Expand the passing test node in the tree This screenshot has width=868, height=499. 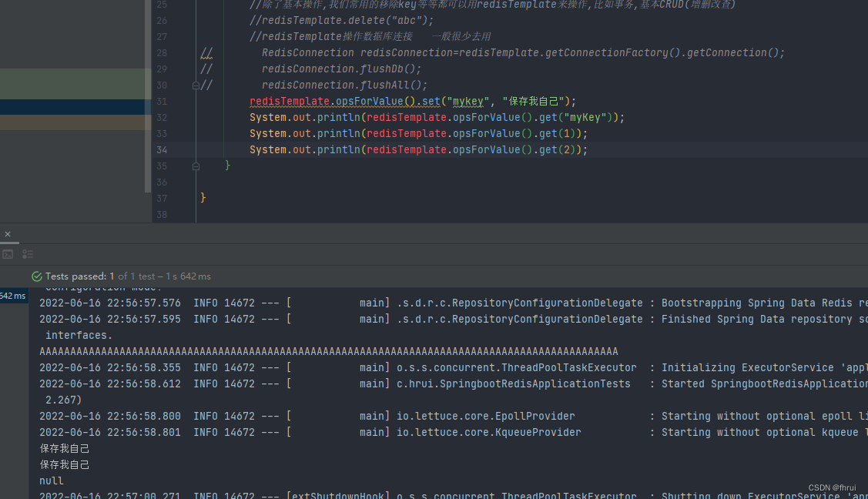13,296
